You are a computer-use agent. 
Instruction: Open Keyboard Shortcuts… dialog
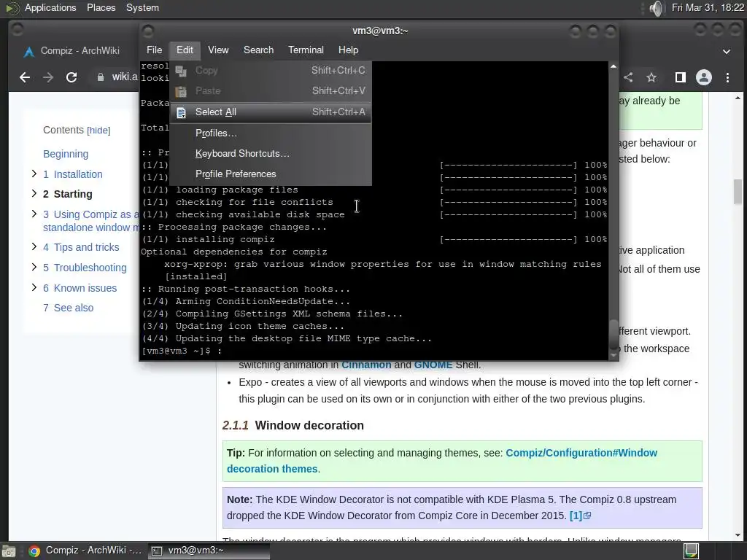(x=270, y=153)
